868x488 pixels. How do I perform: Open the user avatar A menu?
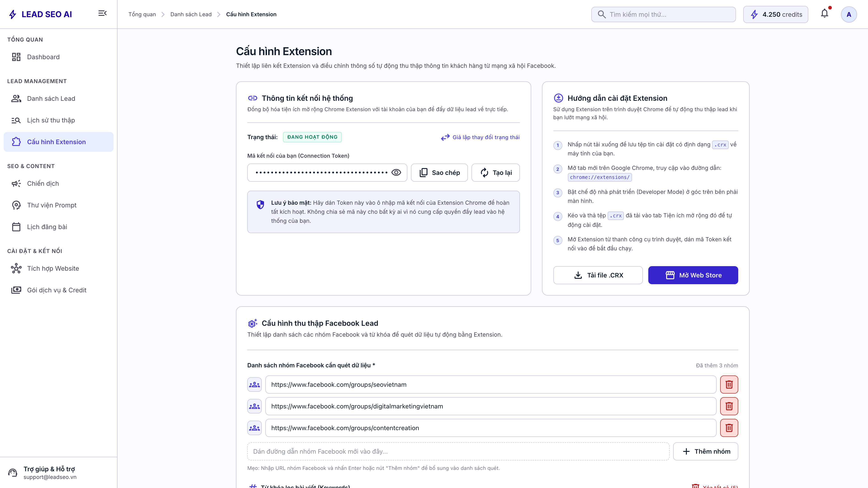pos(849,14)
